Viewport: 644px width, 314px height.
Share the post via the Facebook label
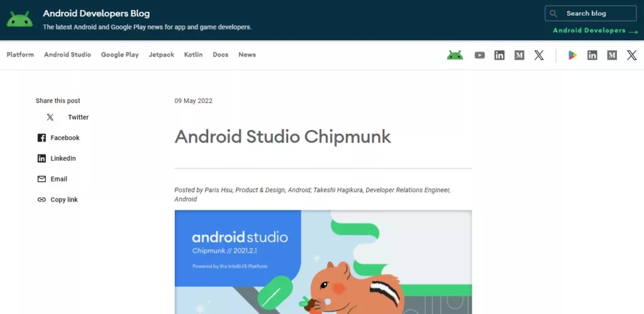pyautogui.click(x=65, y=138)
